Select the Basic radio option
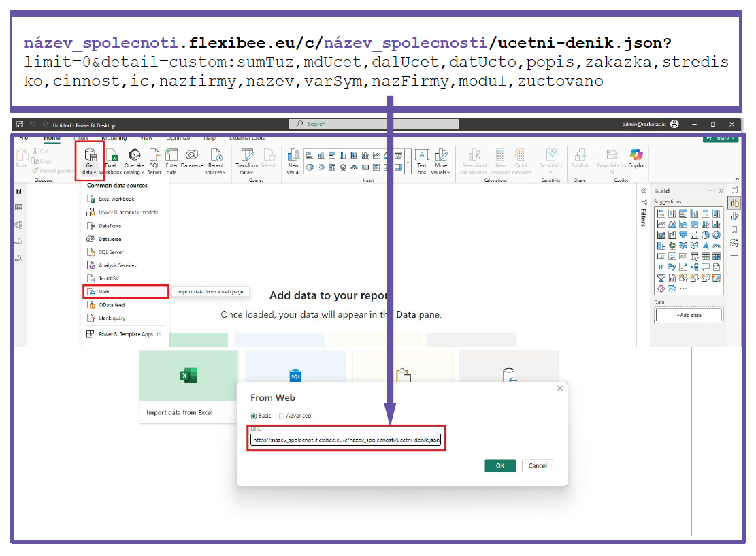 tap(254, 416)
